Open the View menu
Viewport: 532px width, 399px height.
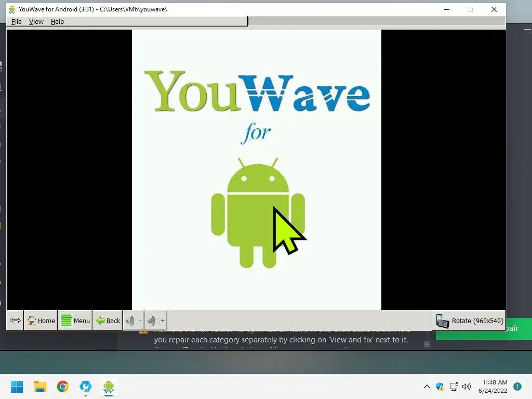coord(36,22)
